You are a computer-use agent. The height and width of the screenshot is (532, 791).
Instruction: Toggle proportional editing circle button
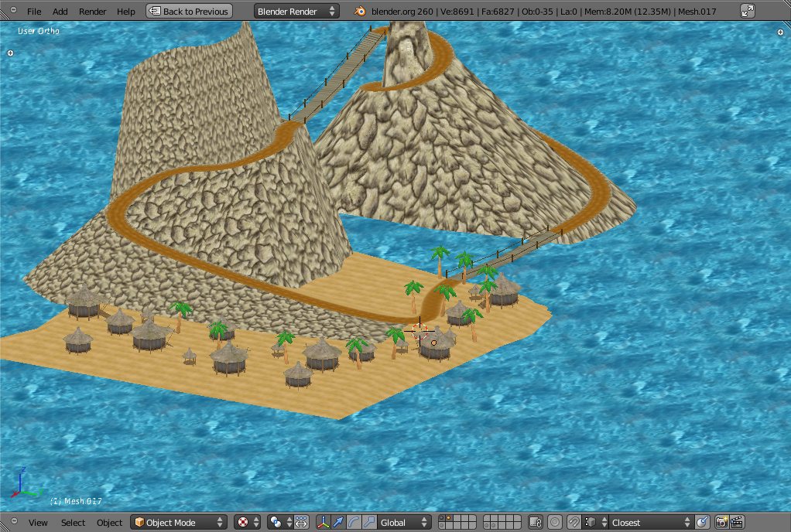(x=555, y=523)
